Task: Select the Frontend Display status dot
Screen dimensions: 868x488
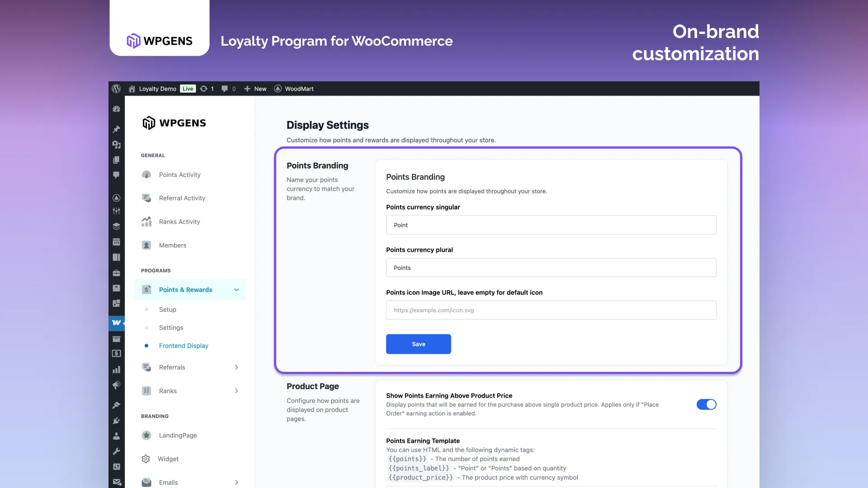Action: (x=146, y=346)
